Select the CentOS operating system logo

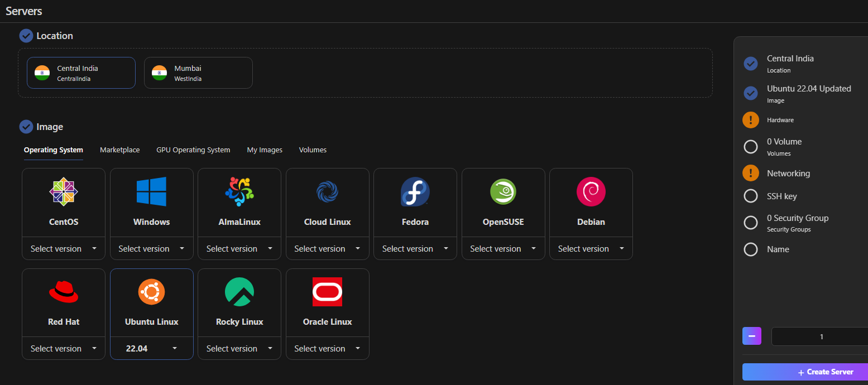(x=64, y=192)
